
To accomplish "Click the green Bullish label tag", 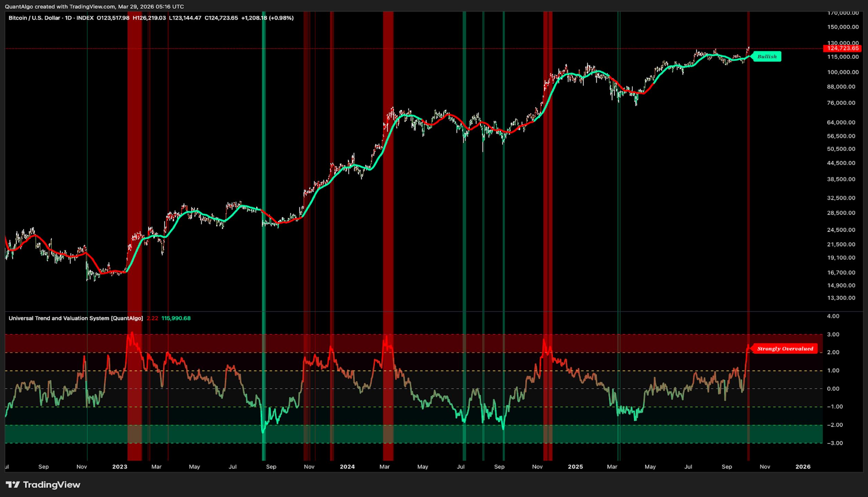I will click(766, 57).
